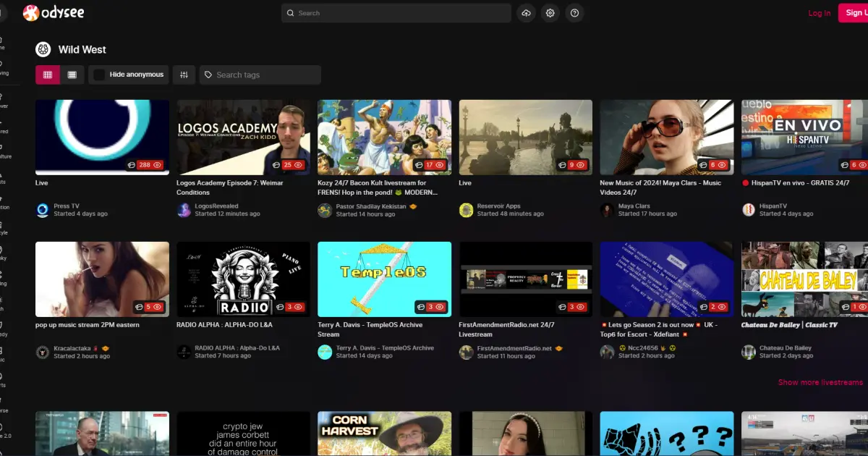Open TempleOS Archive stream thumbnail

pos(384,279)
